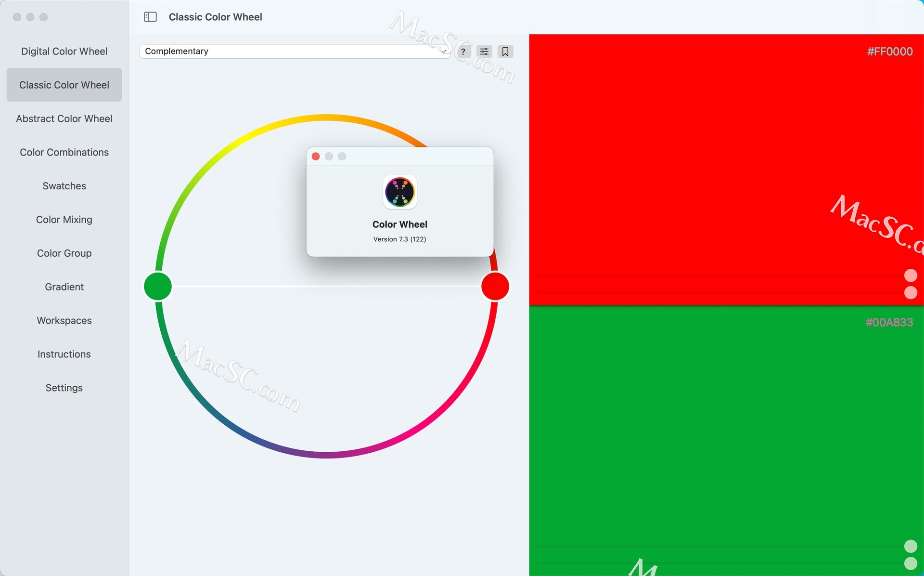Select the green handle on the color wheel
Screen dimensions: 924x576
(157, 287)
